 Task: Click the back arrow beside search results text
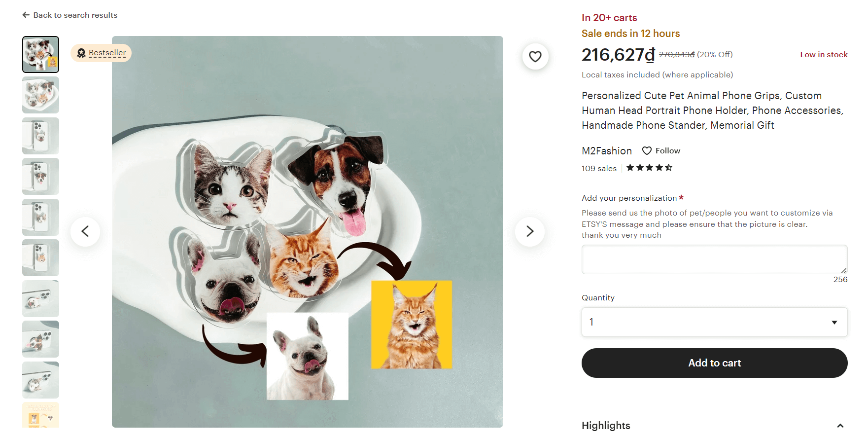(x=26, y=15)
